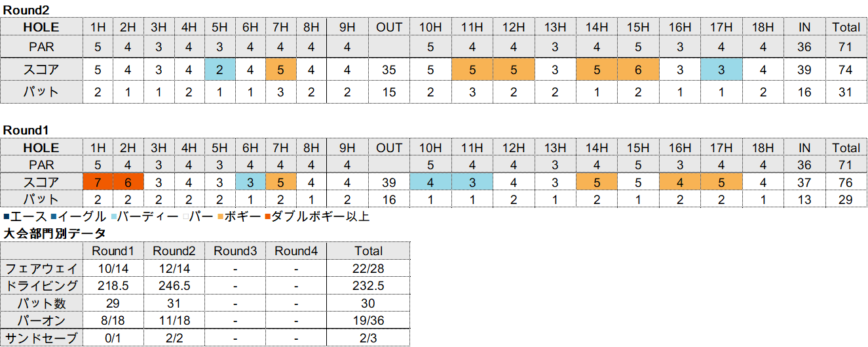
Task: Select Round2 birdie score on 5H
Action: (219, 70)
